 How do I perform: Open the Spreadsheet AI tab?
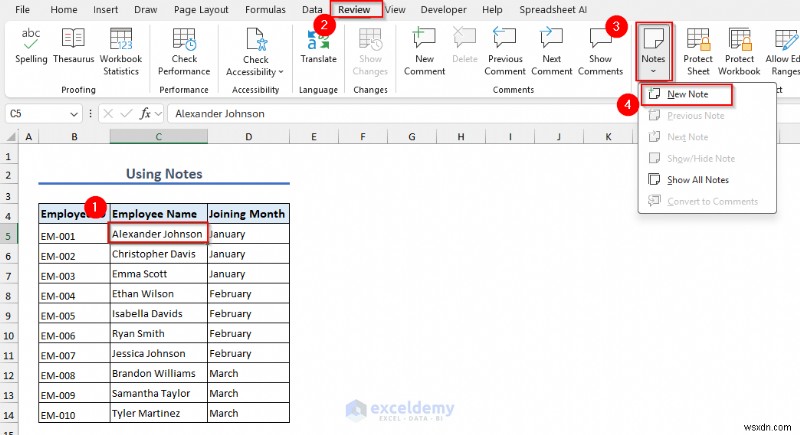[553, 10]
